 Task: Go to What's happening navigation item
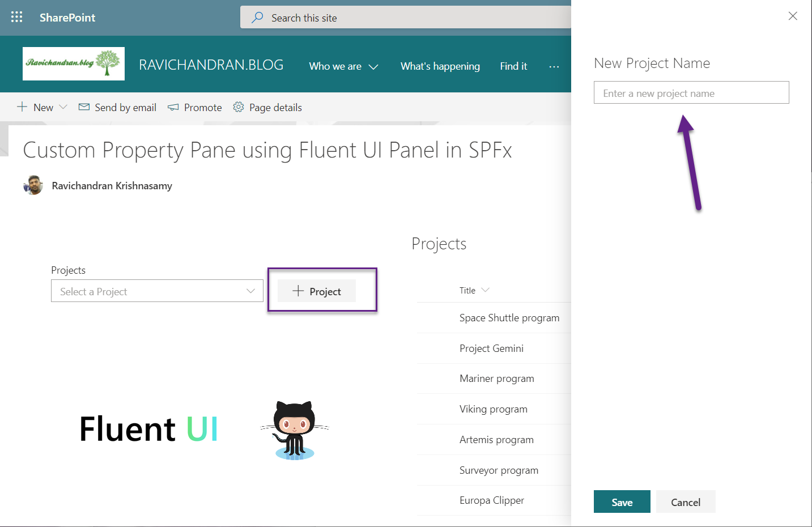pyautogui.click(x=440, y=66)
